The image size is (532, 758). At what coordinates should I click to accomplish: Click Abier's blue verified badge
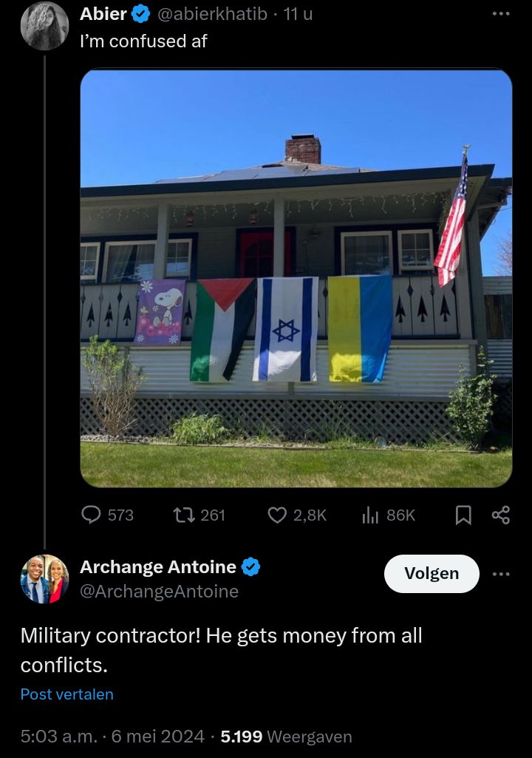pos(140,14)
